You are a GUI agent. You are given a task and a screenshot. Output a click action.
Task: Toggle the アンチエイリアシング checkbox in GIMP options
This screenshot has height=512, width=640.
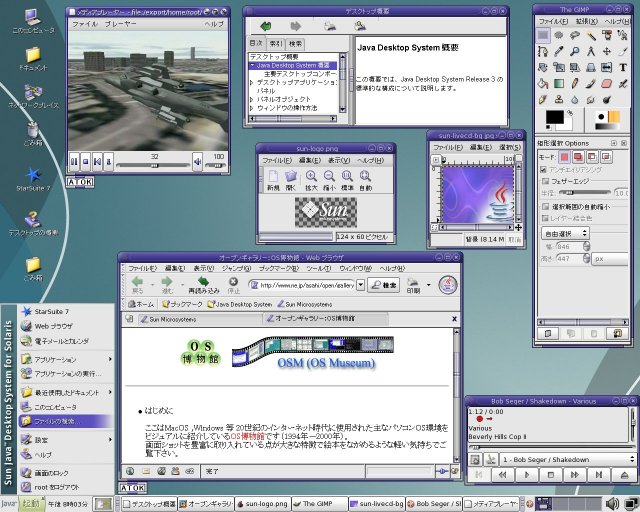[x=543, y=169]
